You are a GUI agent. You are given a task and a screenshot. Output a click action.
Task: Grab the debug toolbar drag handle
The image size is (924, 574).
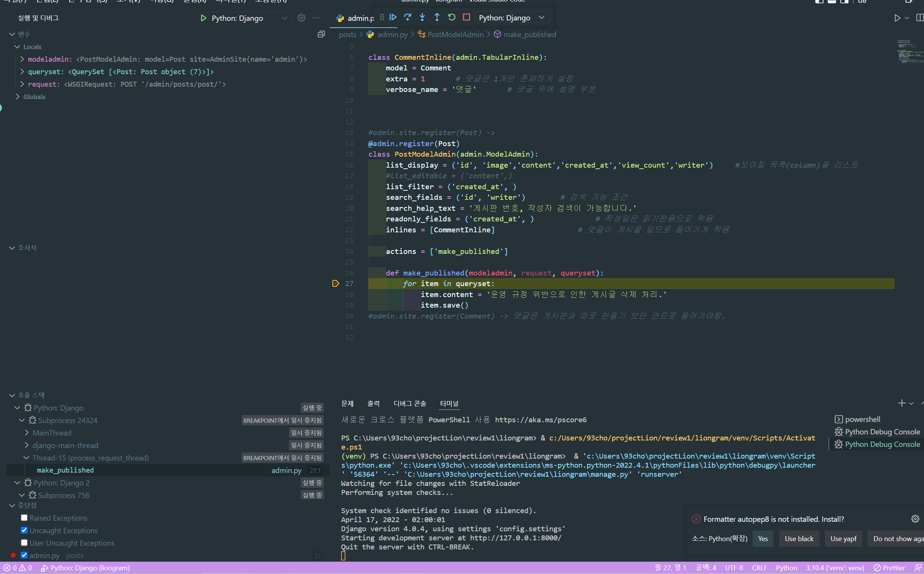click(x=382, y=17)
